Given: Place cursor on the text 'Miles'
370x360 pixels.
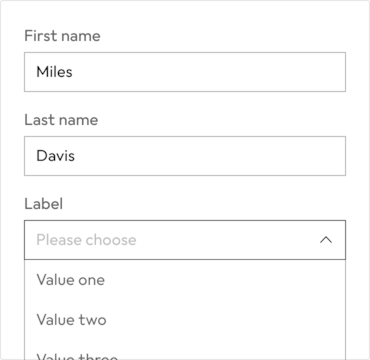Looking at the screenshot, I should coord(54,72).
